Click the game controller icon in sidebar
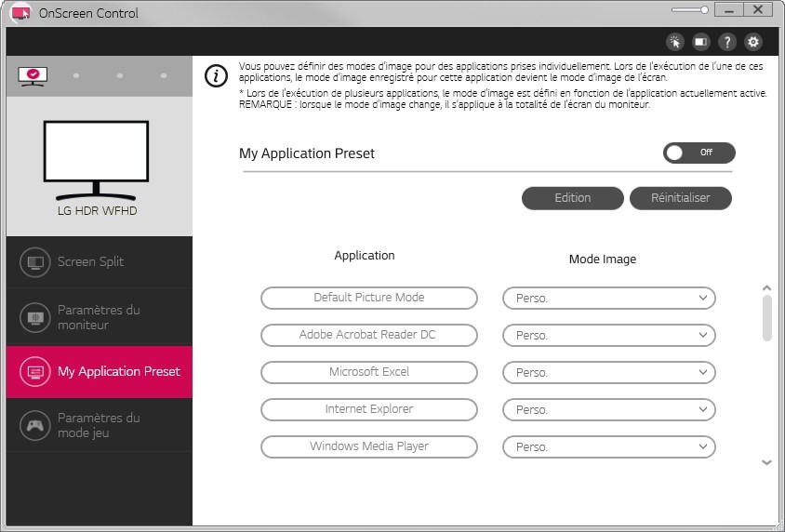 (x=35, y=425)
